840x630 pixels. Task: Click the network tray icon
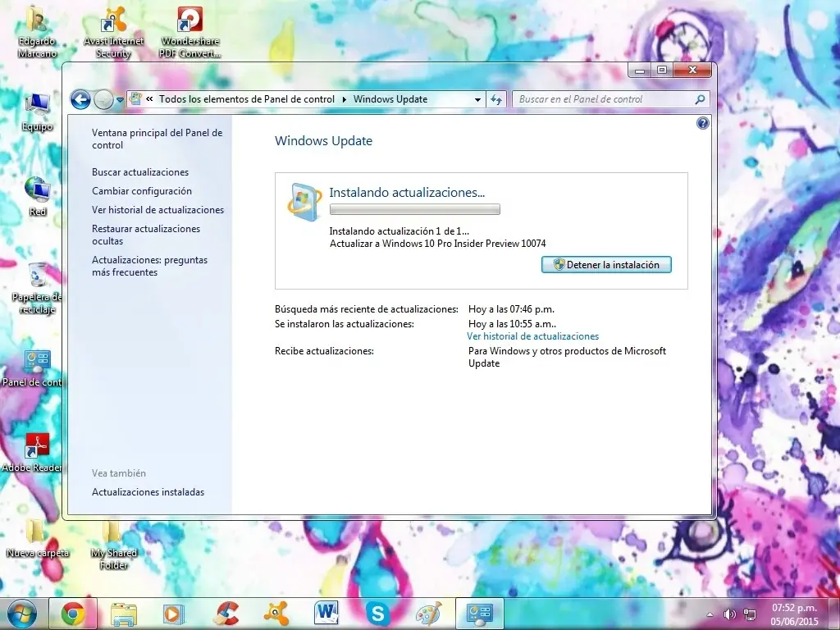point(750,615)
